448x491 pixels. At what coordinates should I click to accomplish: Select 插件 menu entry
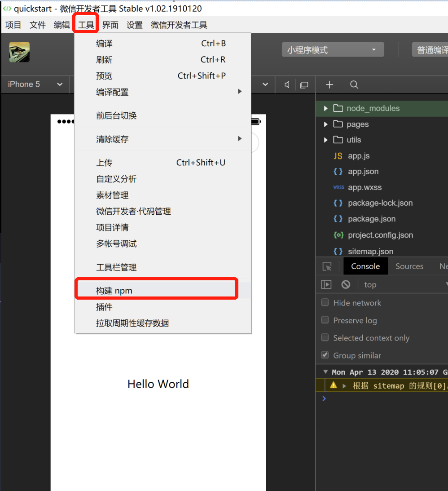163,307
